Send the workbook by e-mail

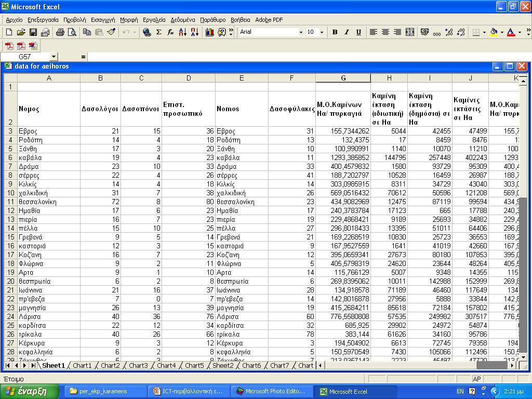(45, 32)
